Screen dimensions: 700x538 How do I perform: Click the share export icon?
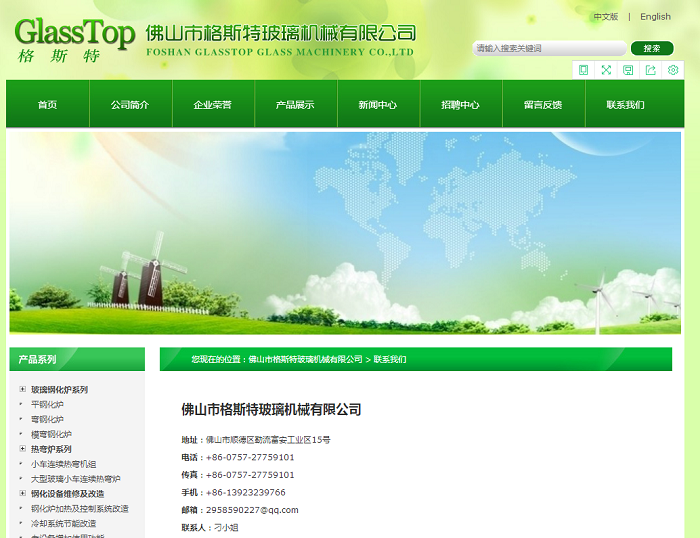[651, 70]
